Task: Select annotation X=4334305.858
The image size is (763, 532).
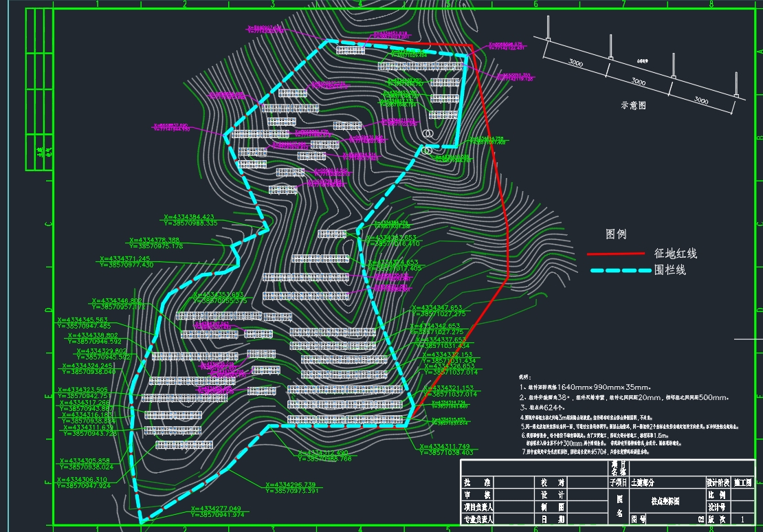Action: click(85, 461)
